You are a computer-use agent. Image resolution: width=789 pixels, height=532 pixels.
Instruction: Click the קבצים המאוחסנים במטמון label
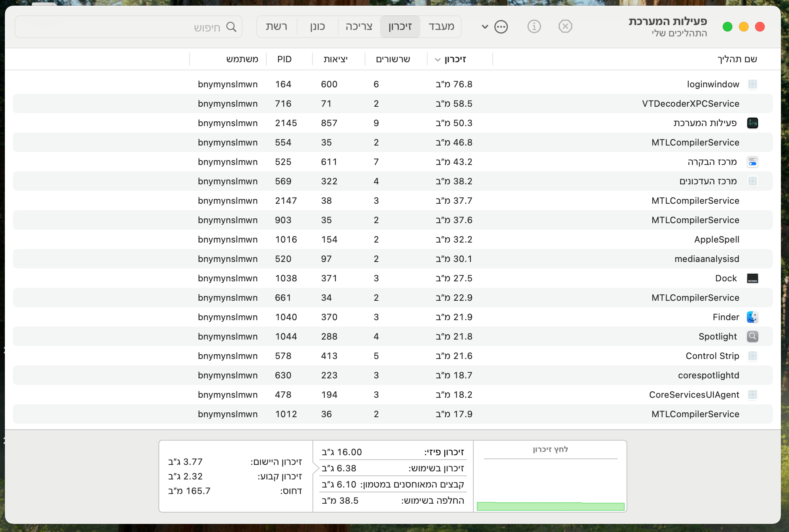click(412, 484)
